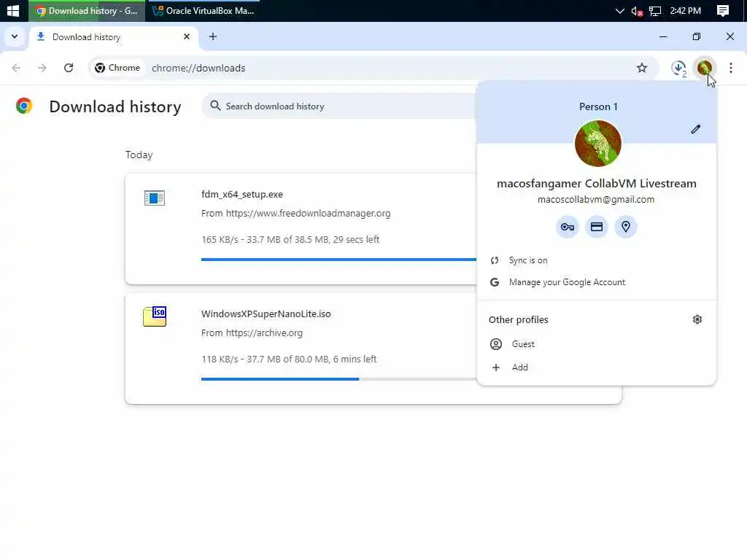This screenshot has width=747, height=560.
Task: Click the Download history page title
Action: [115, 106]
